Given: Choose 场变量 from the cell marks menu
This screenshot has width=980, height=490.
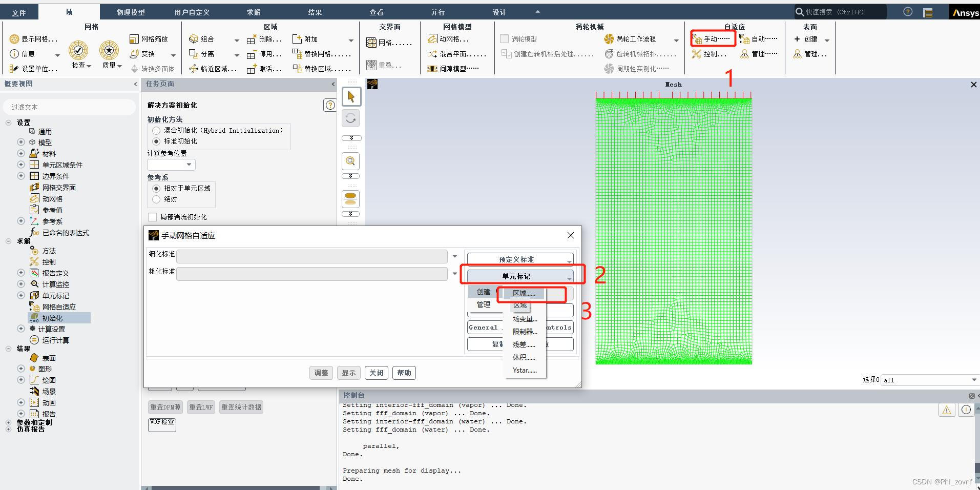Looking at the screenshot, I should [x=524, y=318].
